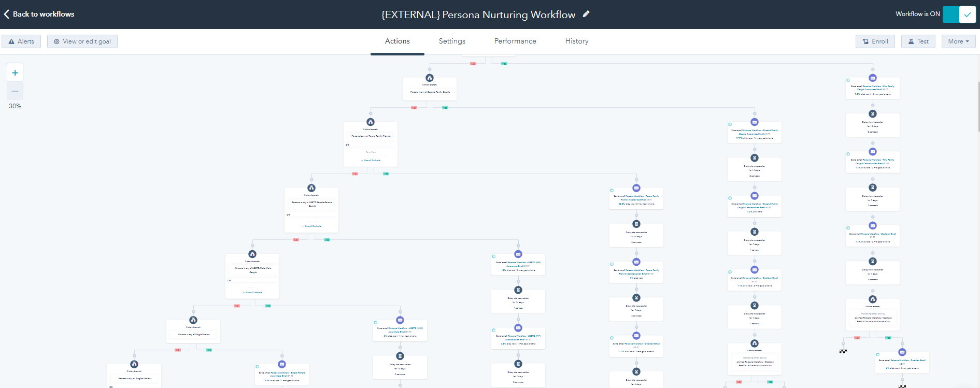This screenshot has width=980, height=388.
Task: Zoom in with the plus button
Action: 15,73
